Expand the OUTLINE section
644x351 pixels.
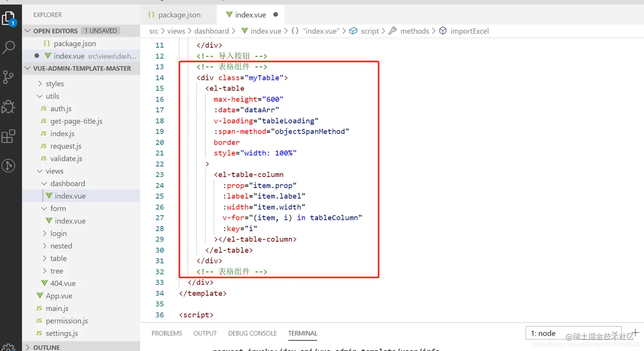[x=28, y=347]
